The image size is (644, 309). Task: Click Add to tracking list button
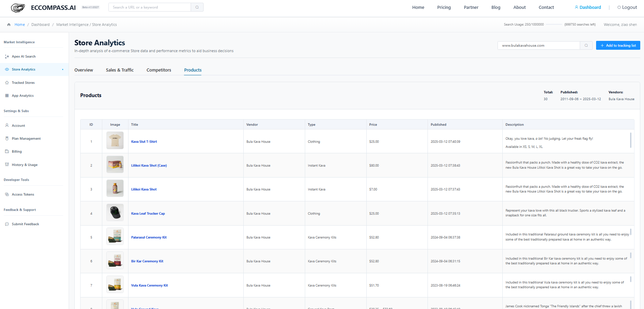618,45
